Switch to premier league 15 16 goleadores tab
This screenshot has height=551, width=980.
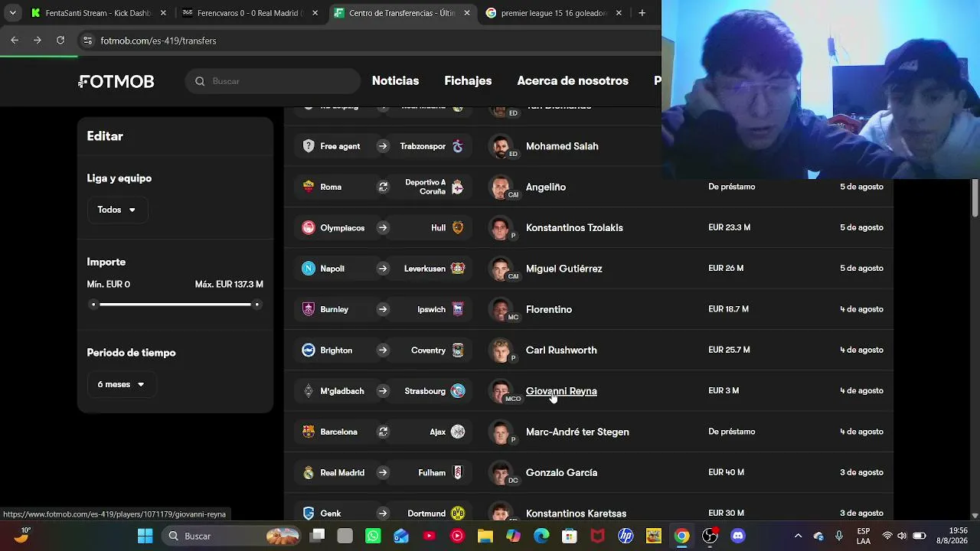coord(554,13)
